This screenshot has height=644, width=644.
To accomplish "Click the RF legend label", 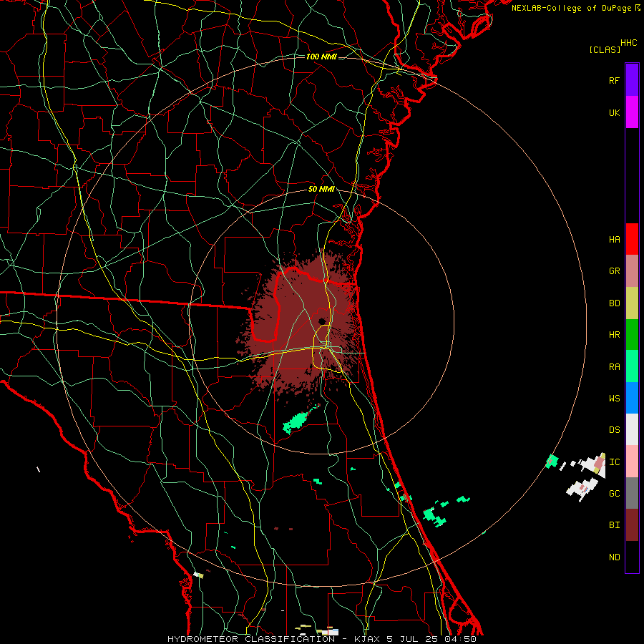I will coord(614,80).
